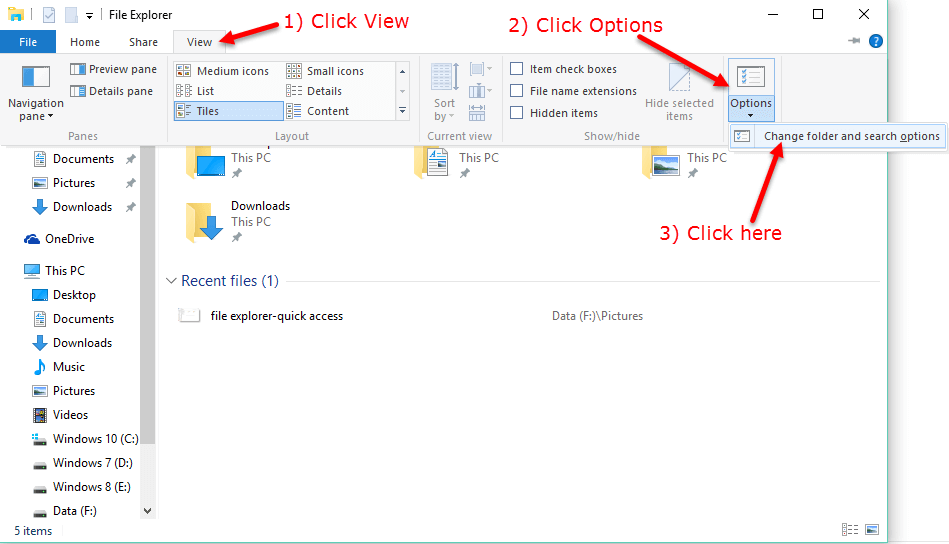
Task: Open File Explorer help icon
Action: (875, 41)
